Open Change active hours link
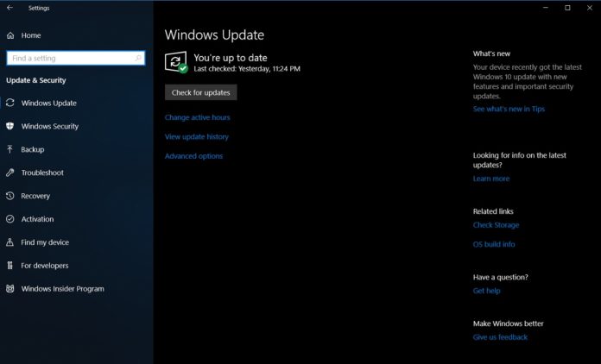Screen dimensions: 601x364 [x=198, y=117]
